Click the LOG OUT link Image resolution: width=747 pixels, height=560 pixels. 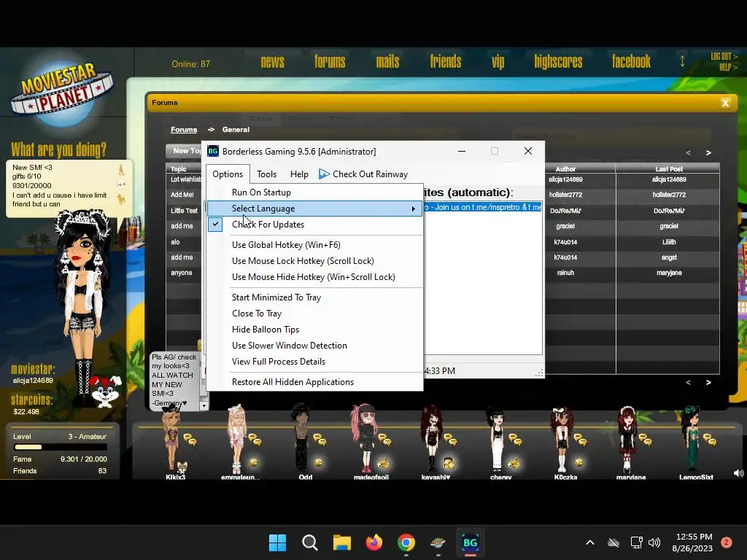(x=724, y=57)
